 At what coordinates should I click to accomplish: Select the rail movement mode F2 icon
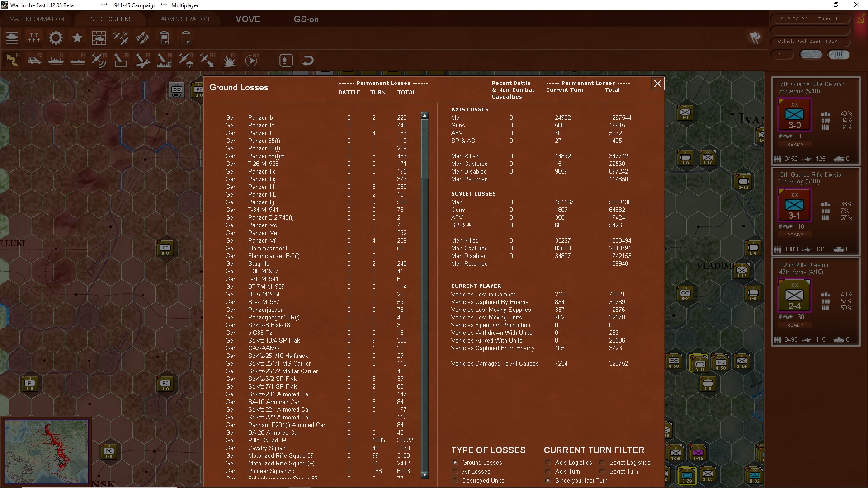tap(34, 60)
